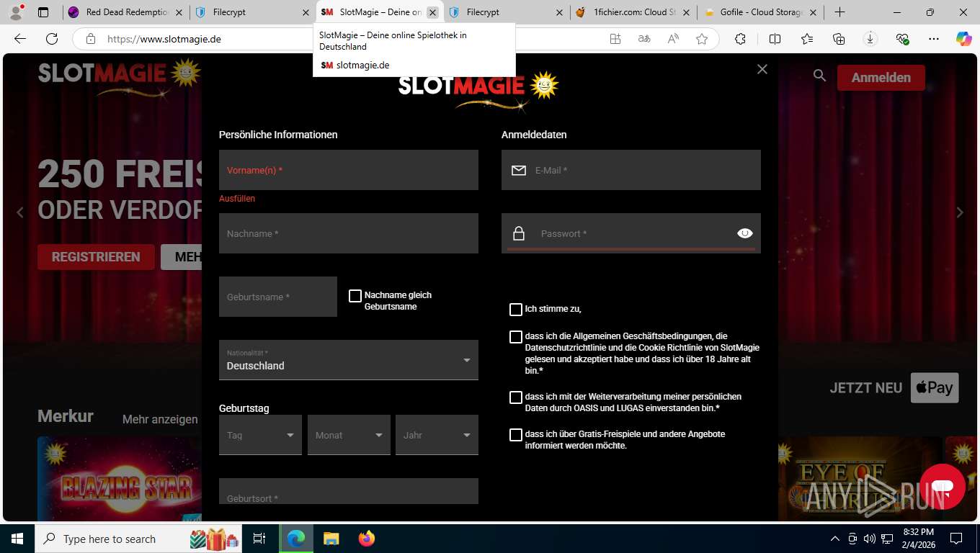Image resolution: width=980 pixels, height=553 pixels.
Task: Toggle password visibility eye icon
Action: pos(745,233)
